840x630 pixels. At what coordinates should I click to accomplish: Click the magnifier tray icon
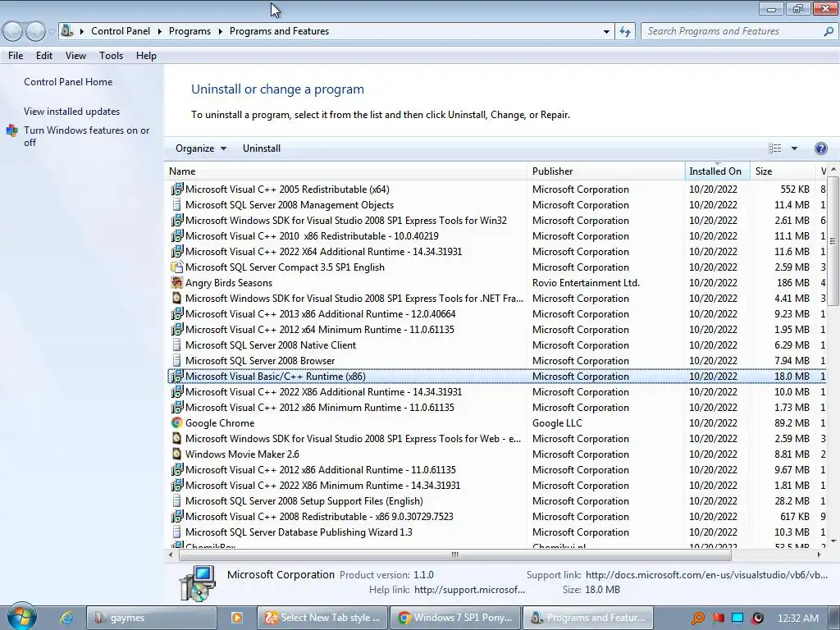point(697,618)
